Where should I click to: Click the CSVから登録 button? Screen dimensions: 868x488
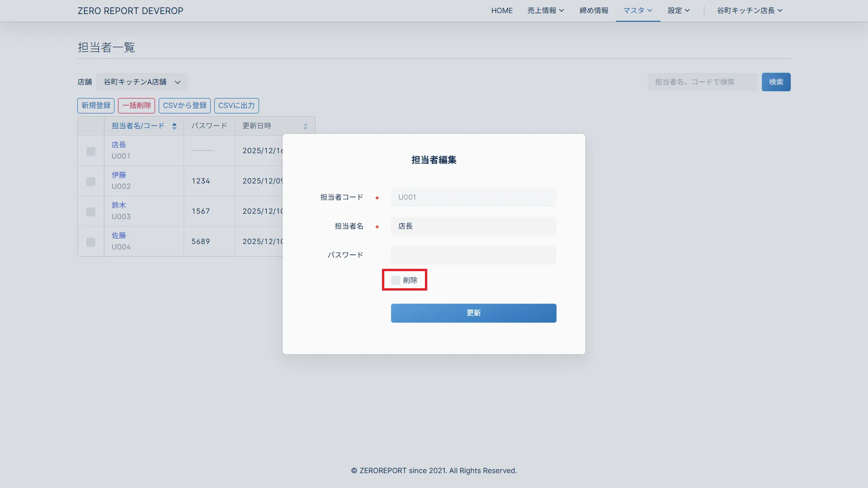coord(184,105)
